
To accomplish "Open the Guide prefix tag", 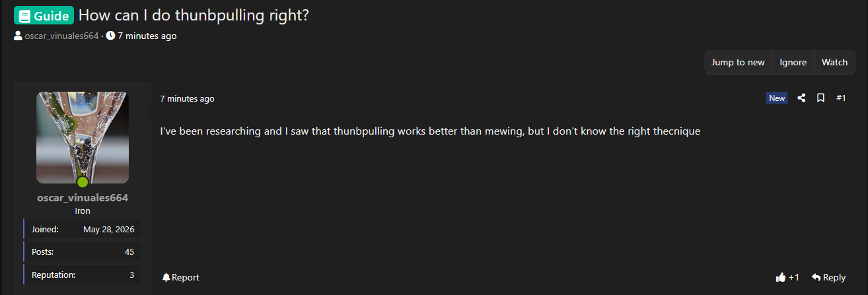I will click(44, 15).
